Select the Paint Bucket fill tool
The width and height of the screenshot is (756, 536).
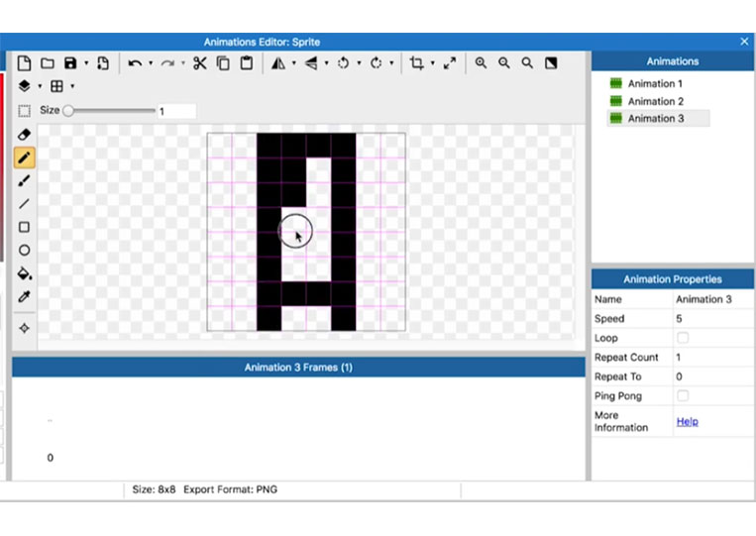[x=24, y=273]
